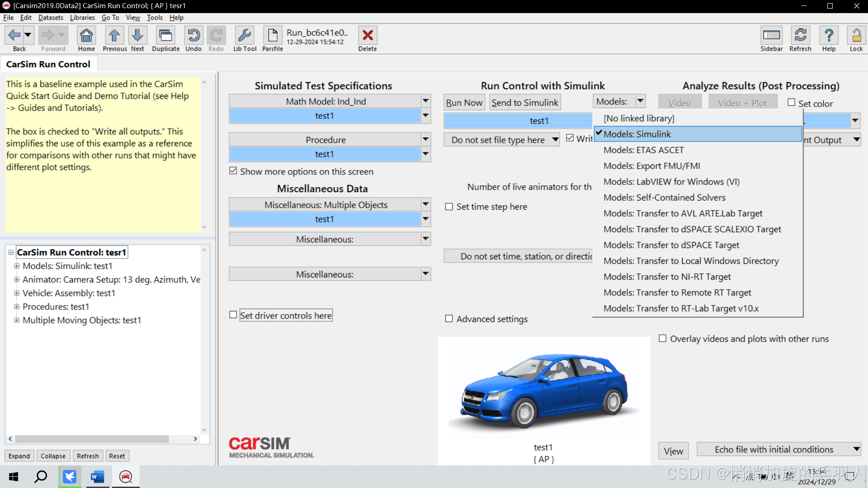Screen dimensions: 868x488
Task: Uncheck Show more options on this screen
Action: click(x=233, y=171)
